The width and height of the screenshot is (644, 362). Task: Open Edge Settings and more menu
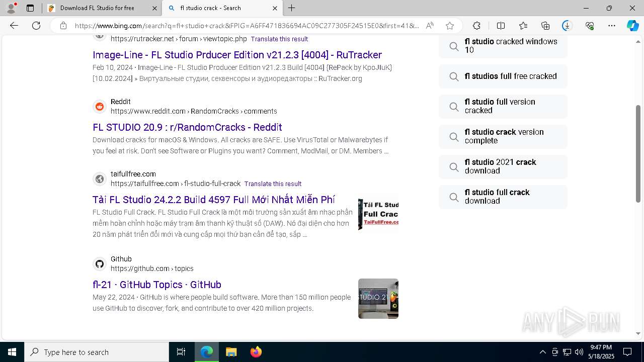tap(612, 26)
